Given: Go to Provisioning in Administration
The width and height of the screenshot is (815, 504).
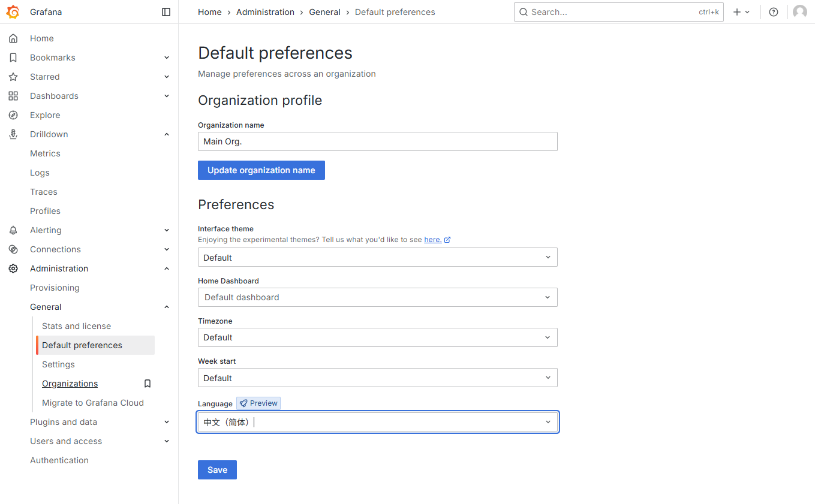Looking at the screenshot, I should point(55,288).
